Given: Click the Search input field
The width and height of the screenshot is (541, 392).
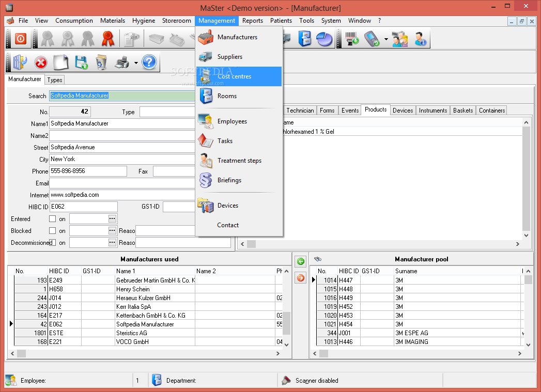Looking at the screenshot, I should click(x=122, y=96).
